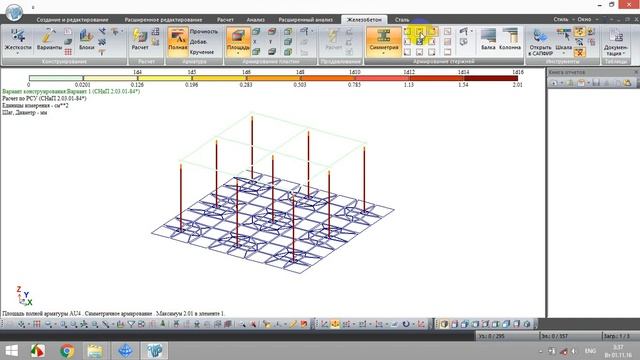Toggle top-left corner rod reinforcement icon
640x360 pixels.
[407, 31]
